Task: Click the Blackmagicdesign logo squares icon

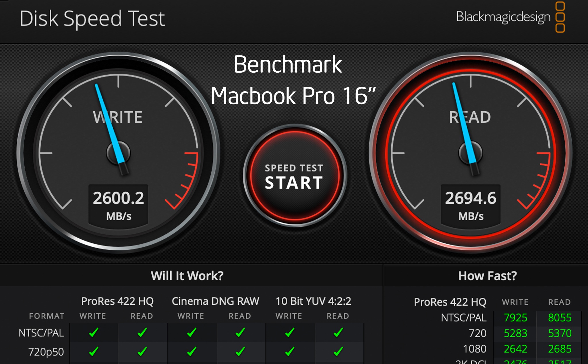Action: coord(560,17)
